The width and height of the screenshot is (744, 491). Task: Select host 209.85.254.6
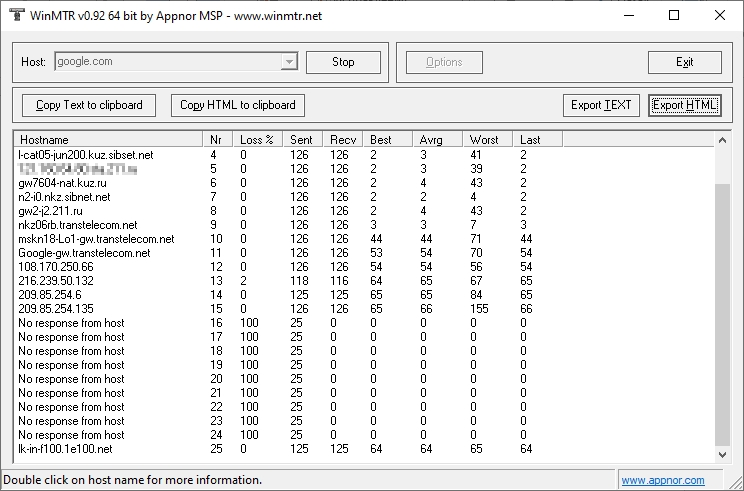point(50,295)
